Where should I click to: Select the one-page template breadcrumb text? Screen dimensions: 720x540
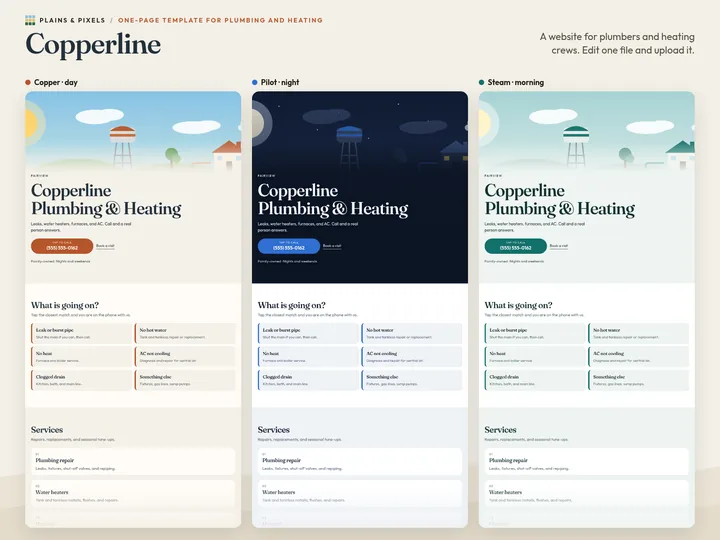(x=220, y=20)
